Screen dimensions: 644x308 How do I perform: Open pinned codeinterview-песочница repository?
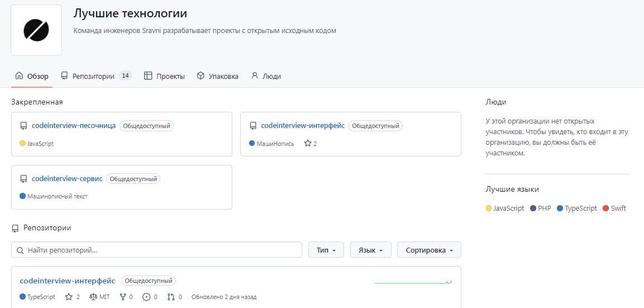point(74,126)
